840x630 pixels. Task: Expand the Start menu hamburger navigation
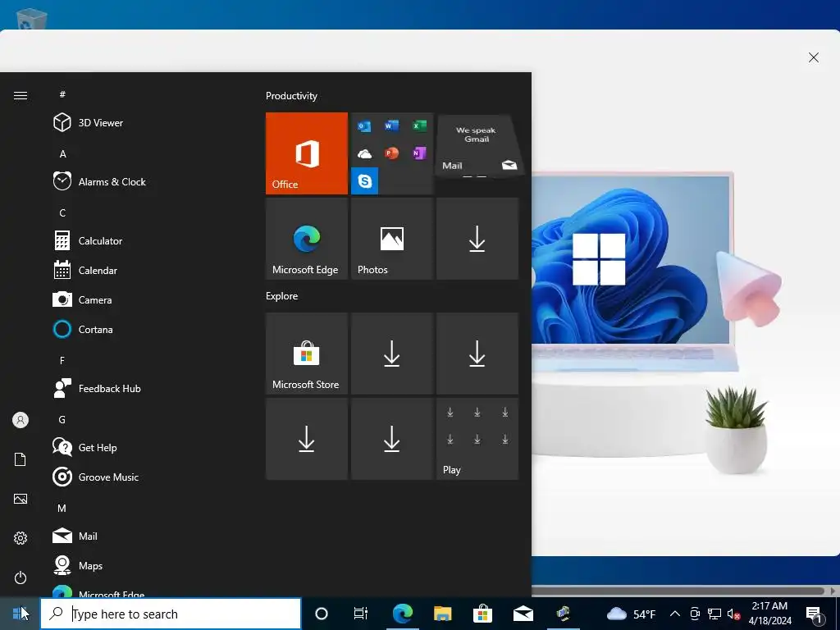click(21, 95)
